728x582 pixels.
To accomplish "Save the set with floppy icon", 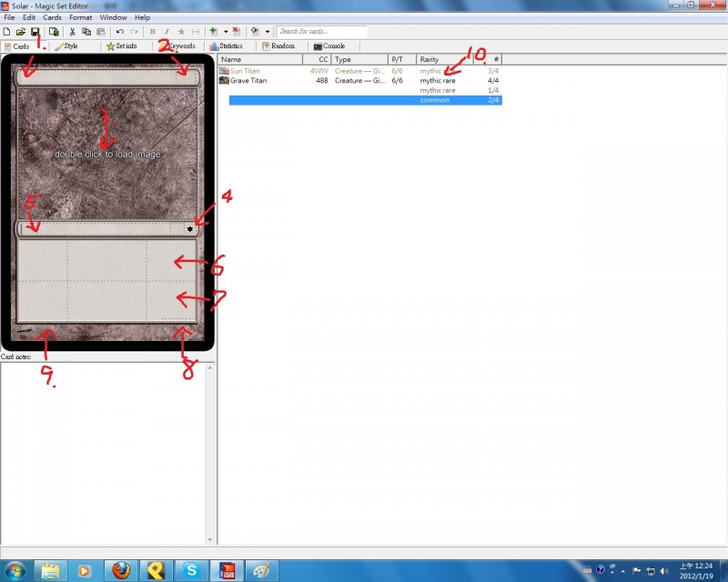I will coord(35,32).
